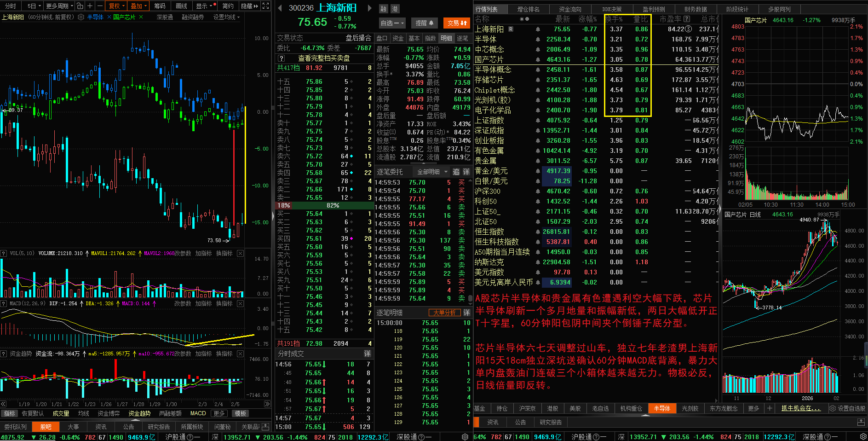Toggle 叠加 overlay mode
The height and width of the screenshot is (441, 868).
point(139,6)
